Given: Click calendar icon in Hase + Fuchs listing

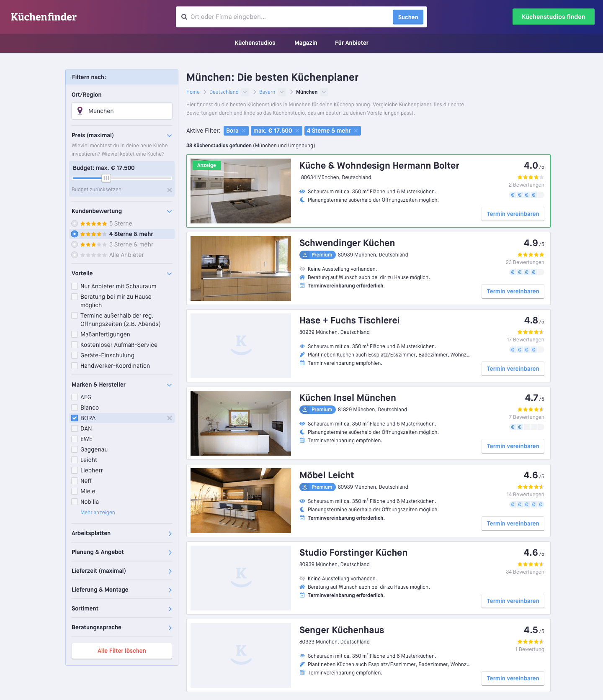Looking at the screenshot, I should [x=302, y=363].
